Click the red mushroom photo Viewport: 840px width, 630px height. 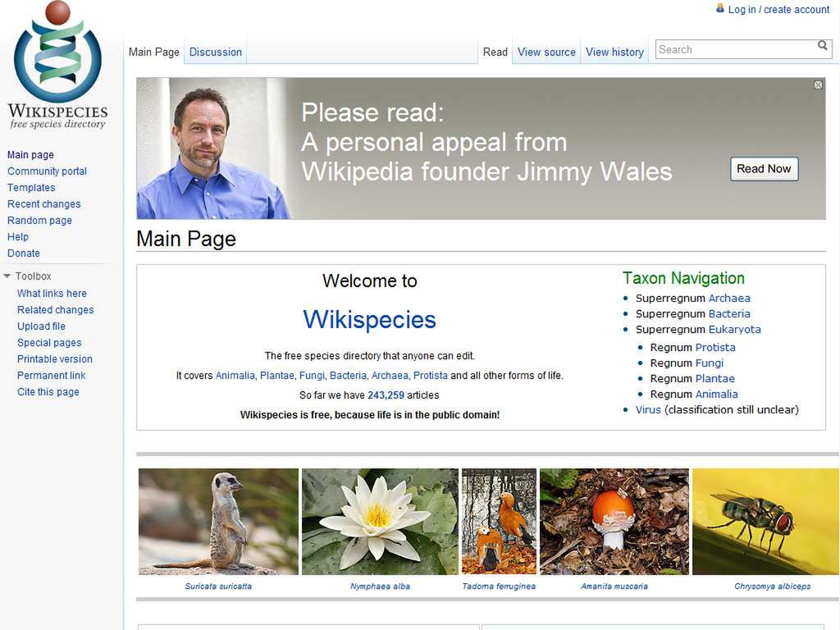[614, 522]
